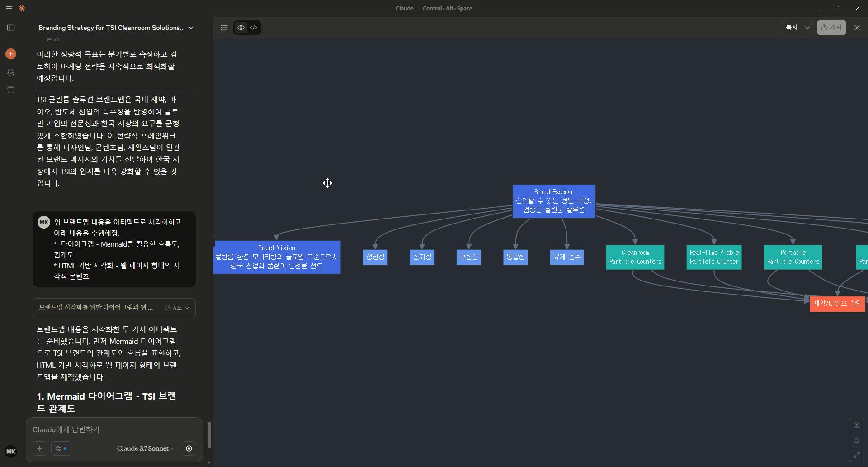Open the hamburger main menu
This screenshot has width=868, height=467.
point(9,8)
